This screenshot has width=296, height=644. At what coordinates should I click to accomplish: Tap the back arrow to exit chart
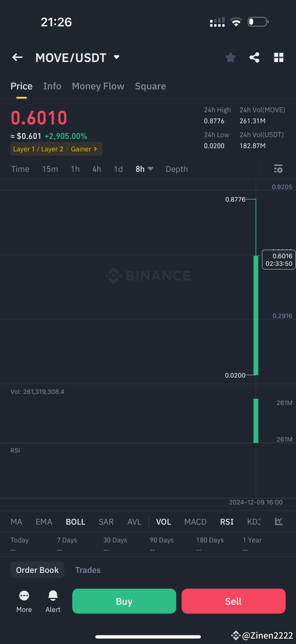tap(17, 57)
